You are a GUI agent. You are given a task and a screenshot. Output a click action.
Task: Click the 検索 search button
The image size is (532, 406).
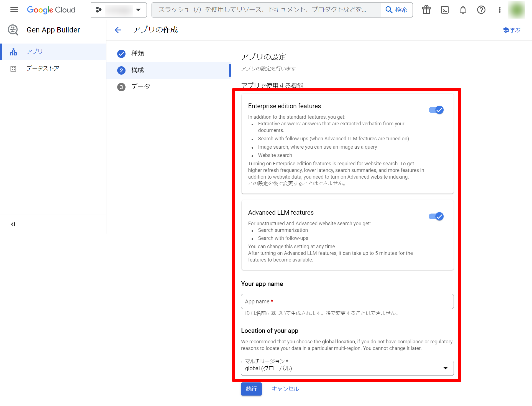point(397,10)
